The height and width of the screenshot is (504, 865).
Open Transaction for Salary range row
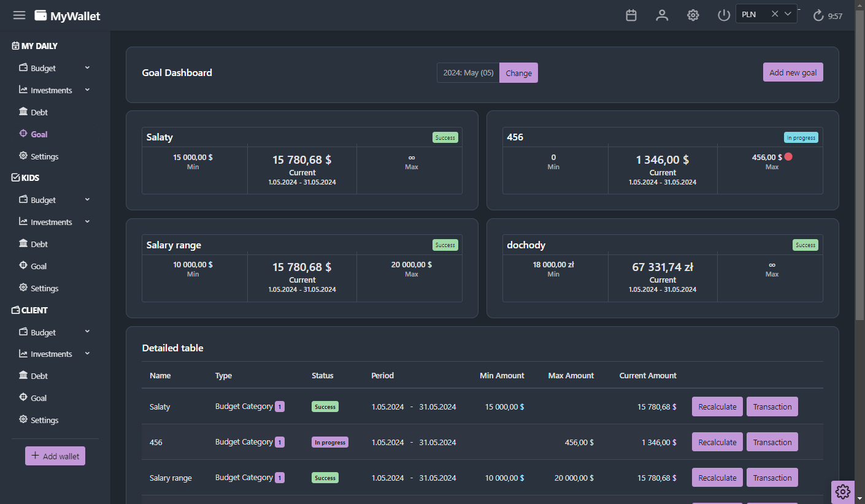tap(772, 478)
